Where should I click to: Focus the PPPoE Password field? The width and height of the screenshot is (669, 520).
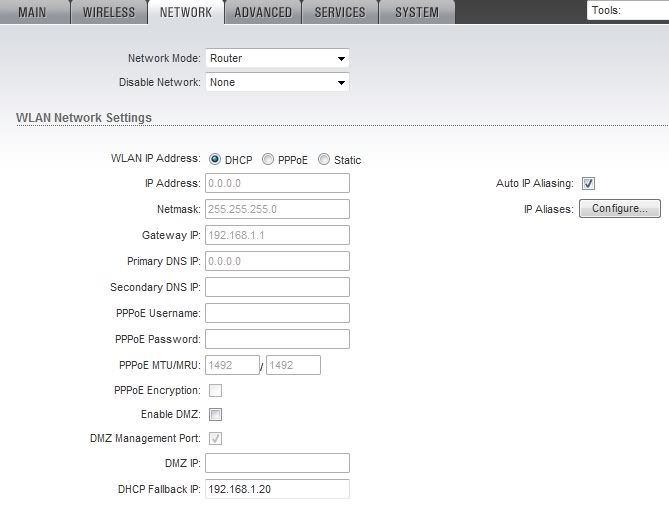tap(277, 339)
